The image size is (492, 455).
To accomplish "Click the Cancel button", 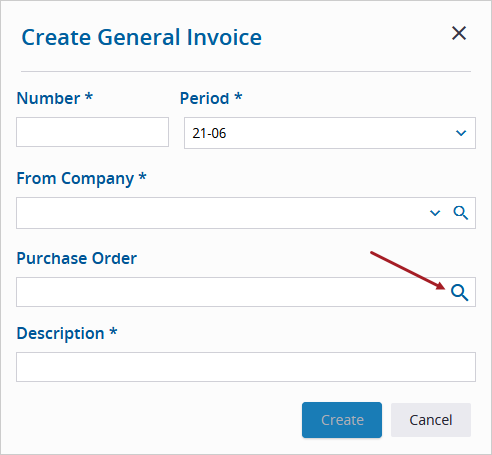I will [x=431, y=420].
